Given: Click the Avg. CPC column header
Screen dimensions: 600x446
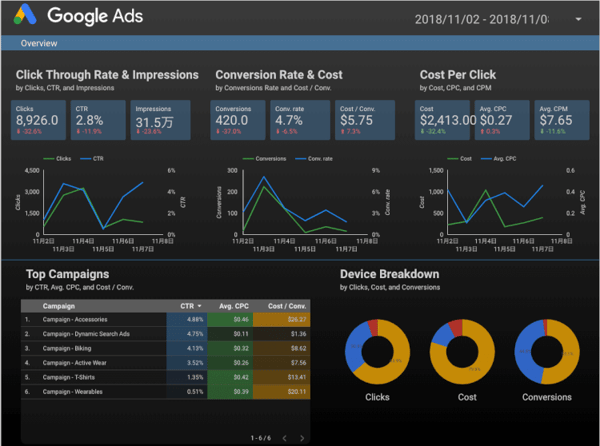Looking at the screenshot, I should point(233,306).
